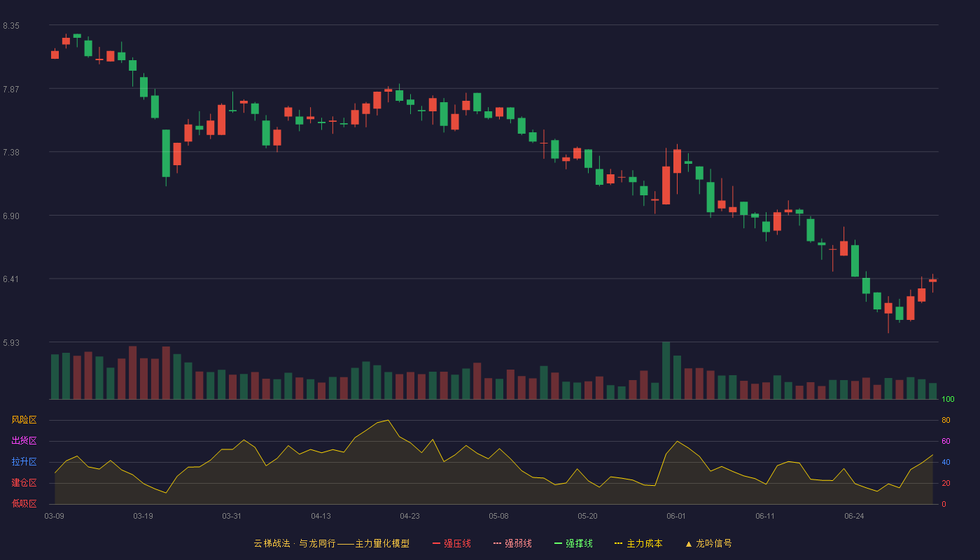This screenshot has height=560, width=980.
Task: Click the 8.35 price axis label
Action: [11, 26]
